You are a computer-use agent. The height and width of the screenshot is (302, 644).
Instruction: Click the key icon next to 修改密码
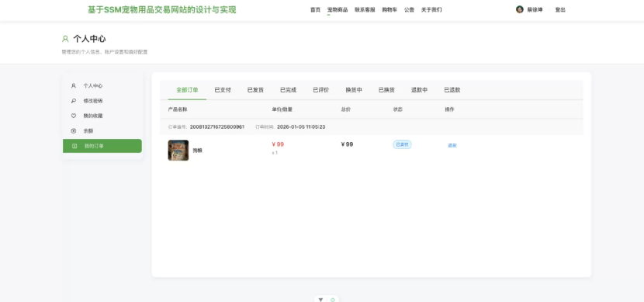pyautogui.click(x=74, y=101)
